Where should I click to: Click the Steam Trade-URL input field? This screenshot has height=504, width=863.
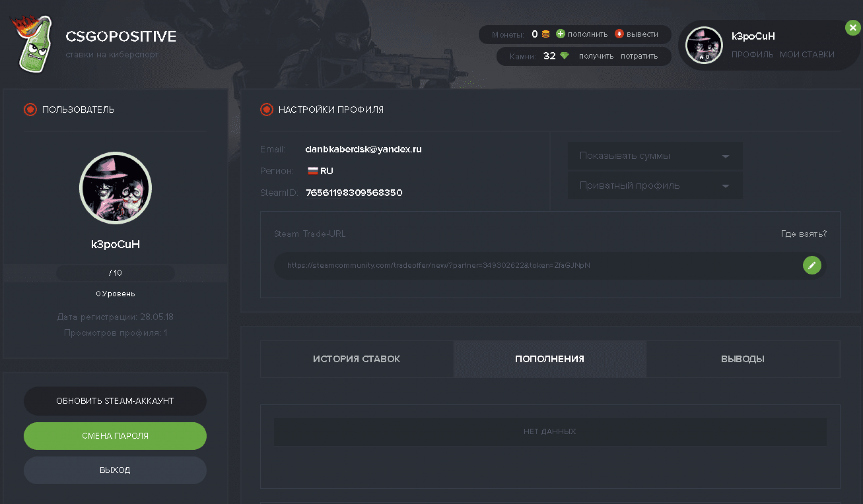tap(535, 265)
